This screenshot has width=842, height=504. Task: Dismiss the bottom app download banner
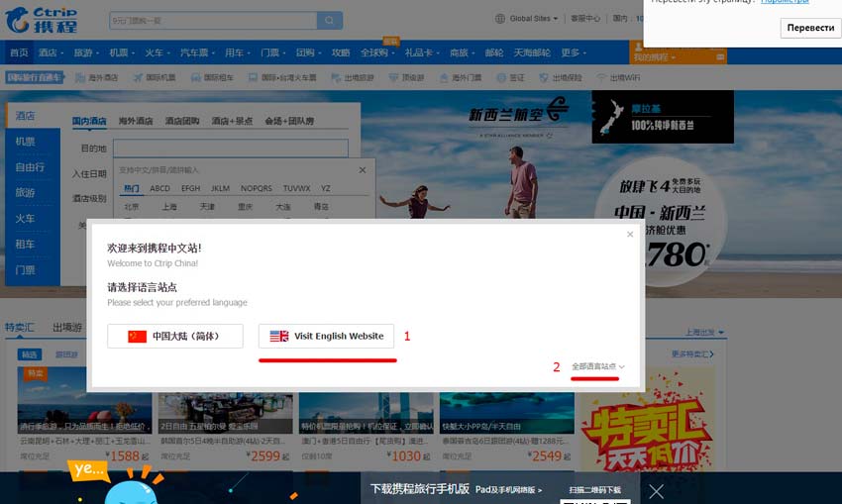656,490
